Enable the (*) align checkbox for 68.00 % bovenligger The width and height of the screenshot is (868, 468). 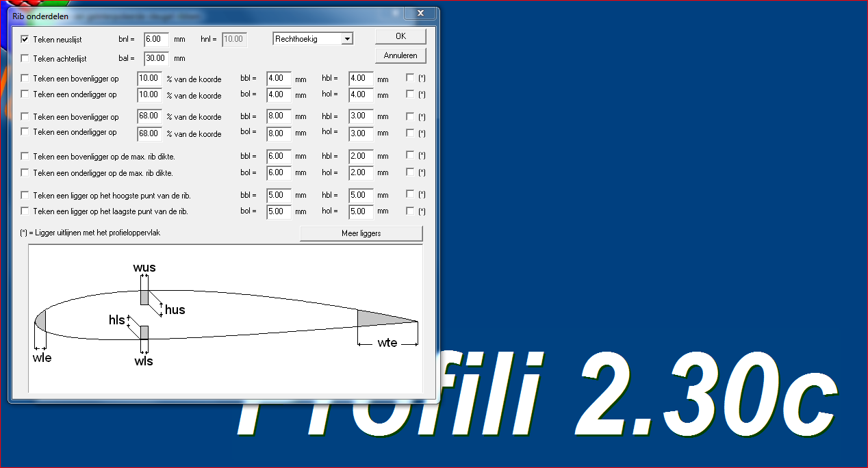point(411,116)
